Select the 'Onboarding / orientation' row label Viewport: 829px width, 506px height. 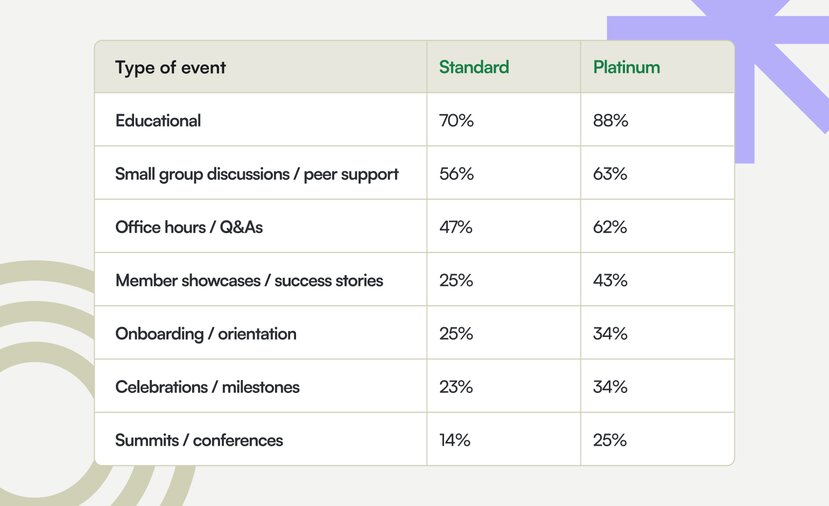[206, 334]
